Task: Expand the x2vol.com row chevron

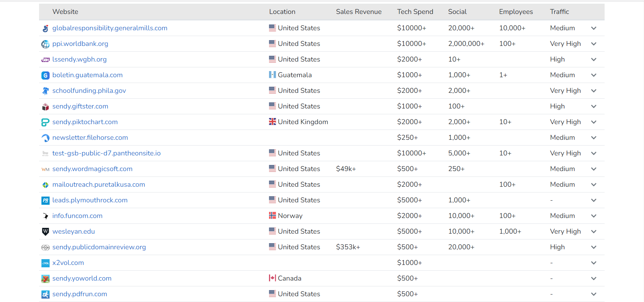Action: pos(594,263)
